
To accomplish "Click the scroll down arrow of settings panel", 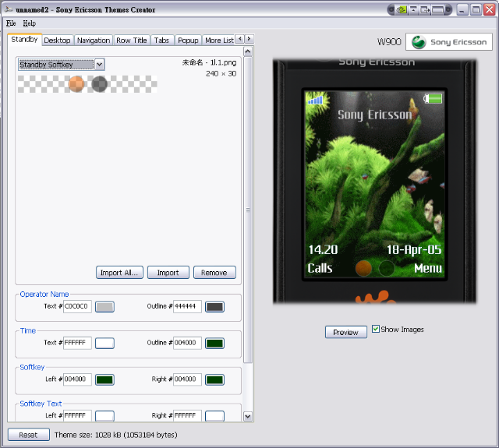I will pos(248,416).
